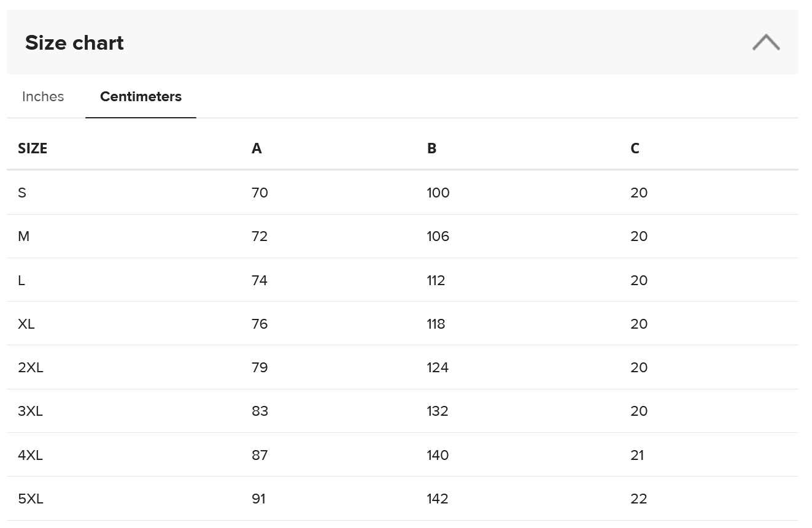
Task: Select the 5XL size label
Action: (31, 499)
